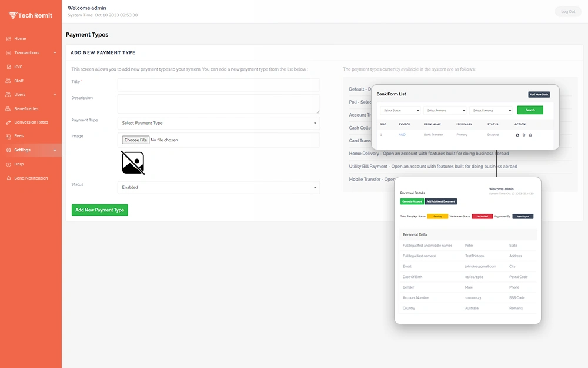Expand the Users submenu plus
Image resolution: width=588 pixels, height=368 pixels.
(x=55, y=95)
